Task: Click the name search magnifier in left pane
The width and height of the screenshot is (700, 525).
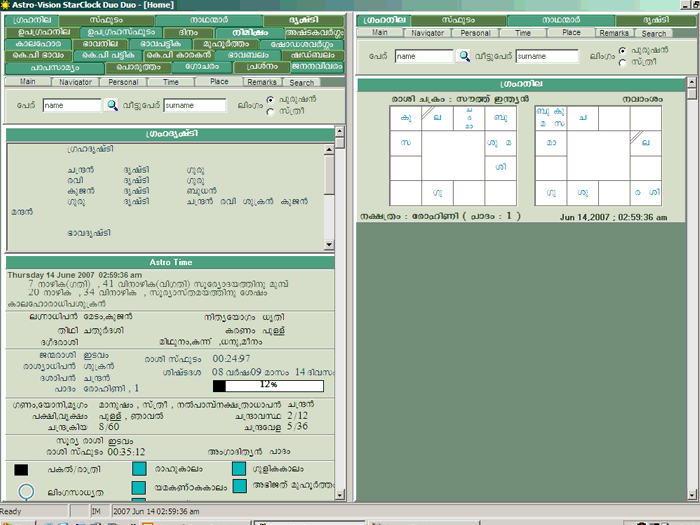Action: 112,105
